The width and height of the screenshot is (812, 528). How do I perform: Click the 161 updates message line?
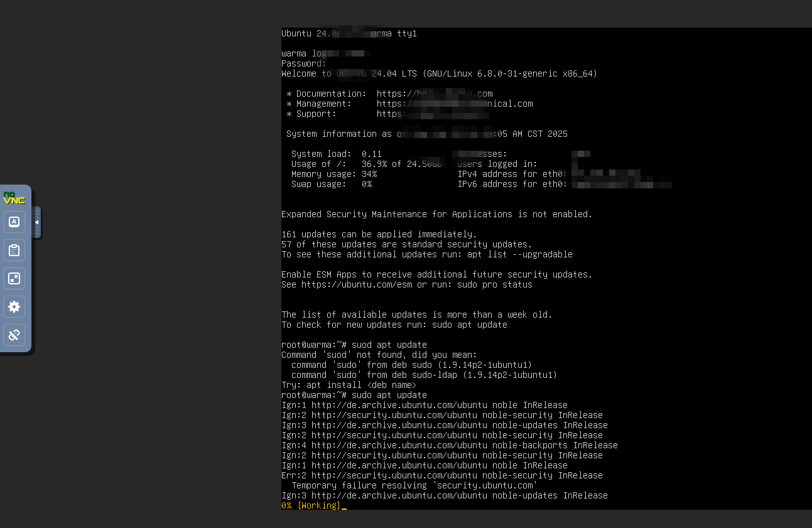[378, 234]
